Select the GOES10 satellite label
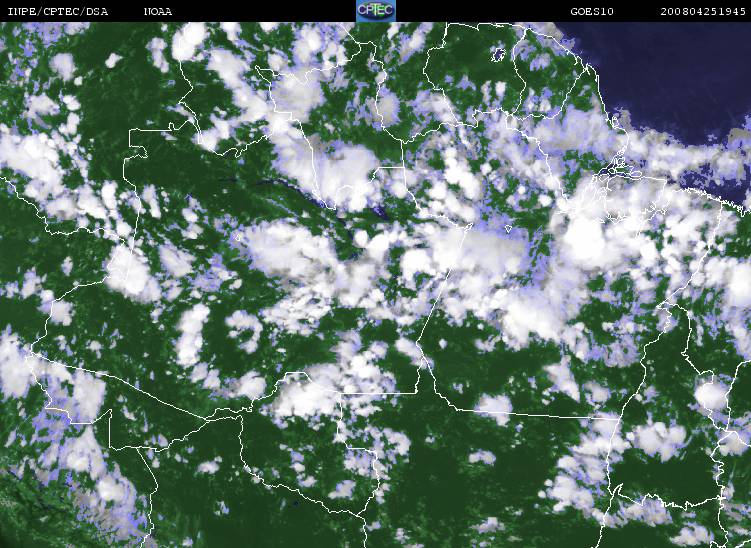The width and height of the screenshot is (751, 548). tap(592, 11)
